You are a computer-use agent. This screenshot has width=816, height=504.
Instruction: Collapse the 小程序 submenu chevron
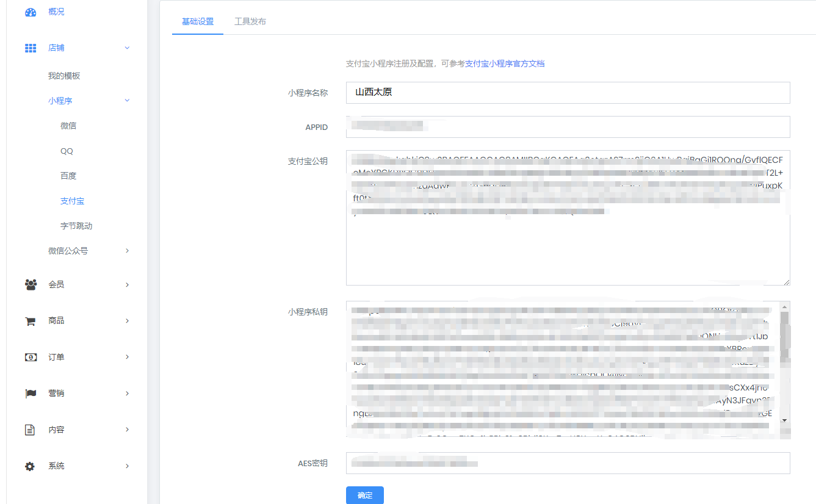(127, 101)
